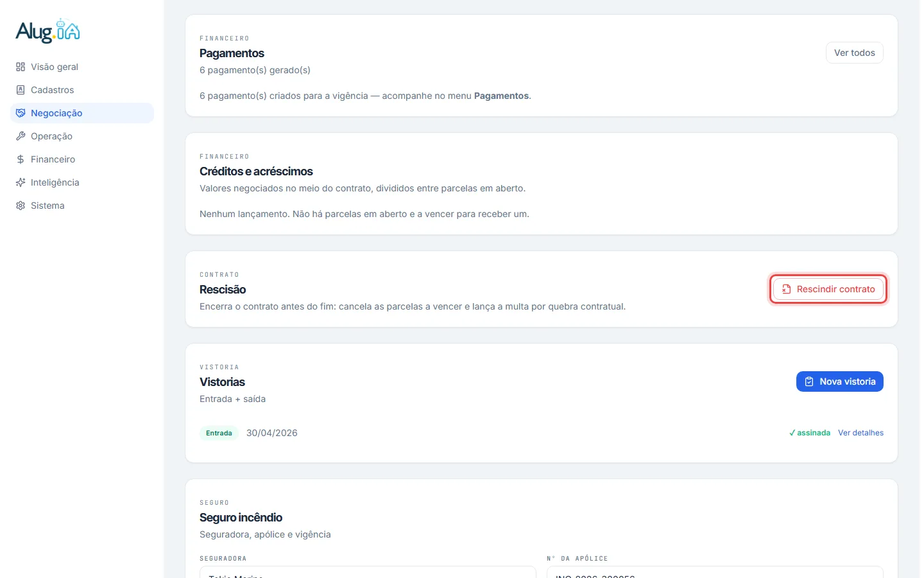The height and width of the screenshot is (578, 924).
Task: Click the Seguradora, apólice e vigência subtitle
Action: (265, 534)
